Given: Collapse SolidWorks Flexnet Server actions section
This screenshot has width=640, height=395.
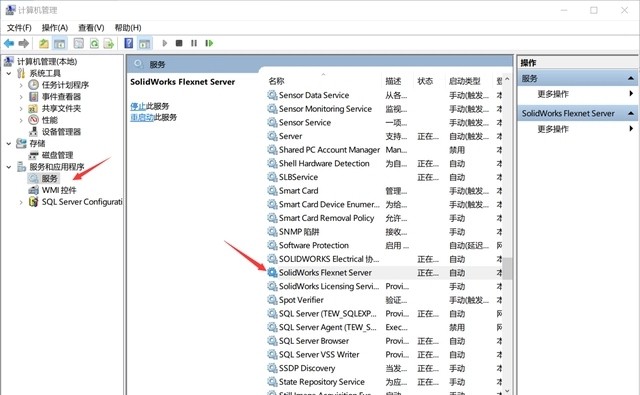Looking at the screenshot, I should (631, 113).
